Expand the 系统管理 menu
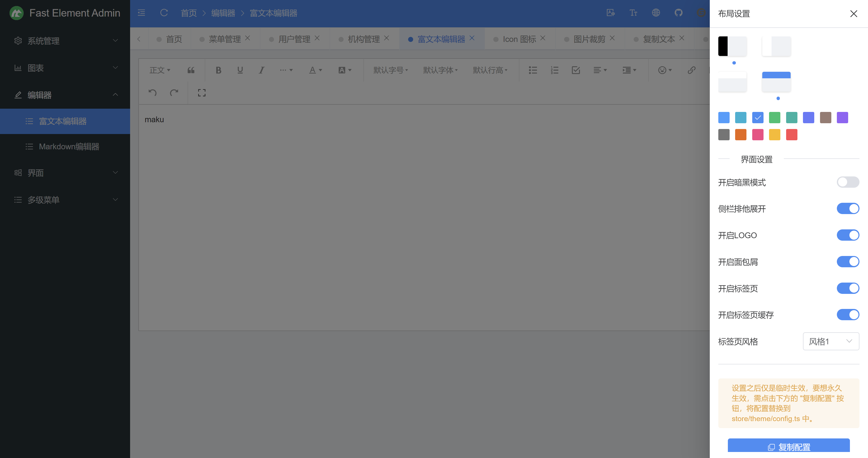This screenshot has height=458, width=868. pos(65,41)
